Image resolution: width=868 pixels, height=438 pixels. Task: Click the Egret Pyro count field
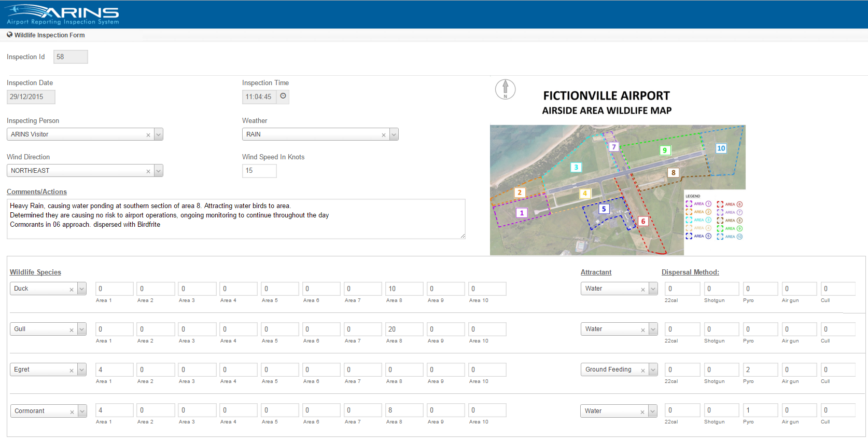point(760,370)
